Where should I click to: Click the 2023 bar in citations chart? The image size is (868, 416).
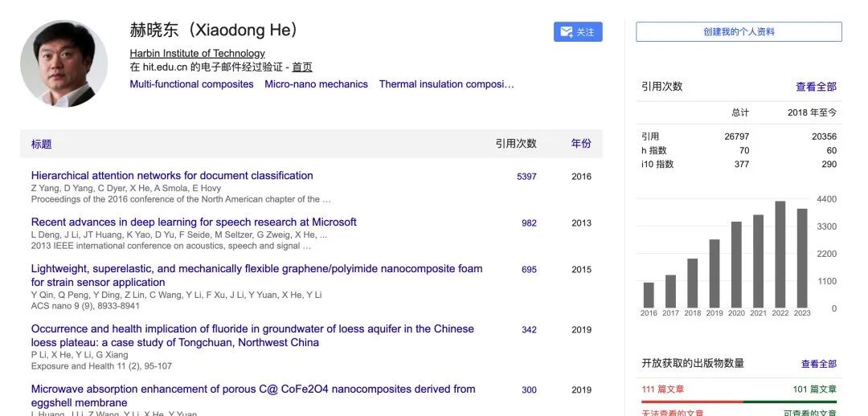click(x=802, y=259)
